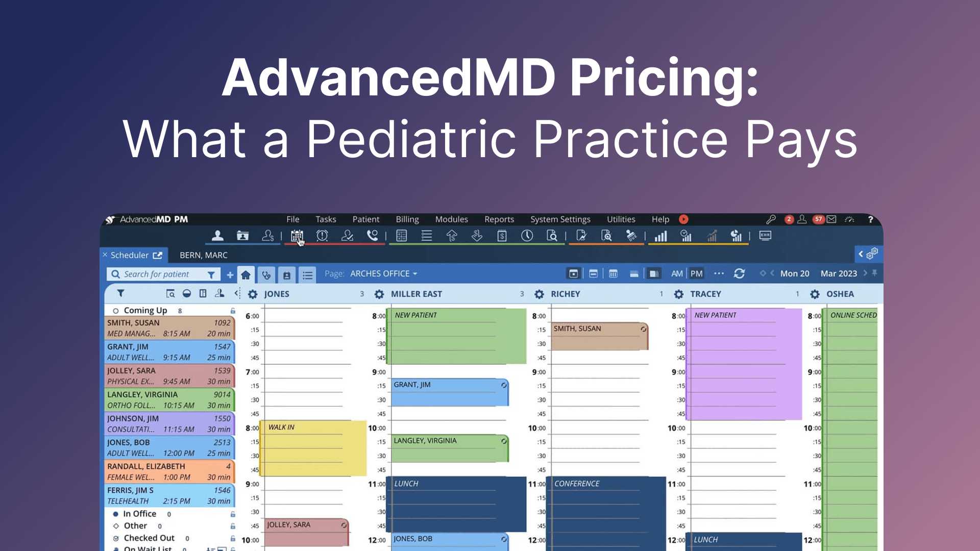This screenshot has height=551, width=980.
Task: Switch schedule view to PM
Action: 696,274
